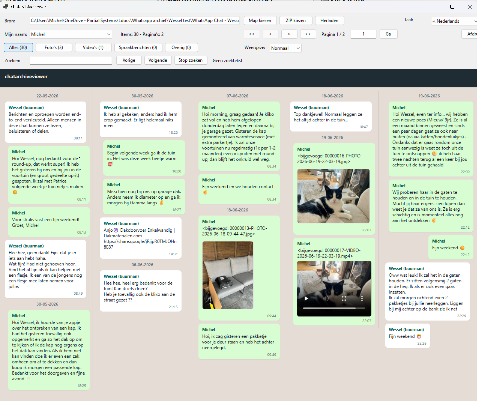
Task: Click the application icon in title bar
Action: [x=5, y=6]
